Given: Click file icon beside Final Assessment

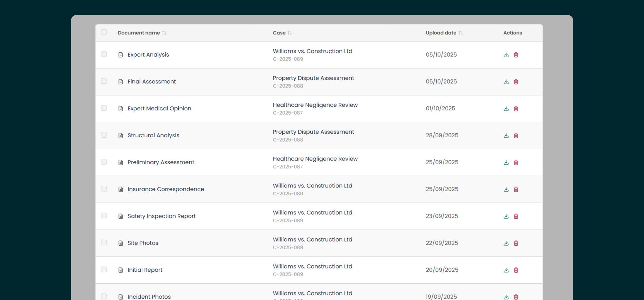Looking at the screenshot, I should pyautogui.click(x=121, y=82).
